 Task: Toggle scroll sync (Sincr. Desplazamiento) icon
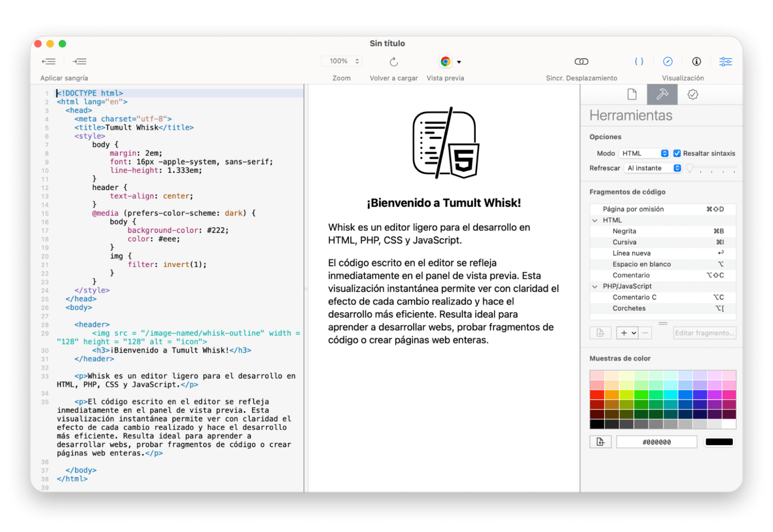tap(581, 61)
